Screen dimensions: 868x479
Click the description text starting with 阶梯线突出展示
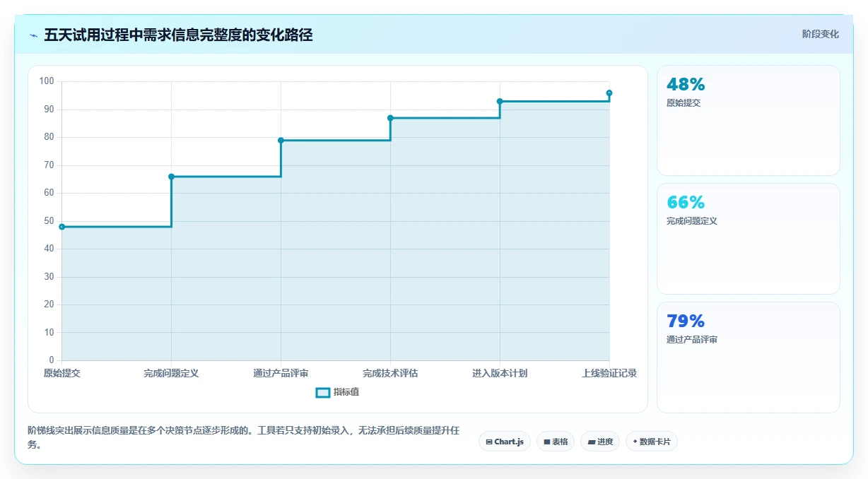[x=244, y=437]
